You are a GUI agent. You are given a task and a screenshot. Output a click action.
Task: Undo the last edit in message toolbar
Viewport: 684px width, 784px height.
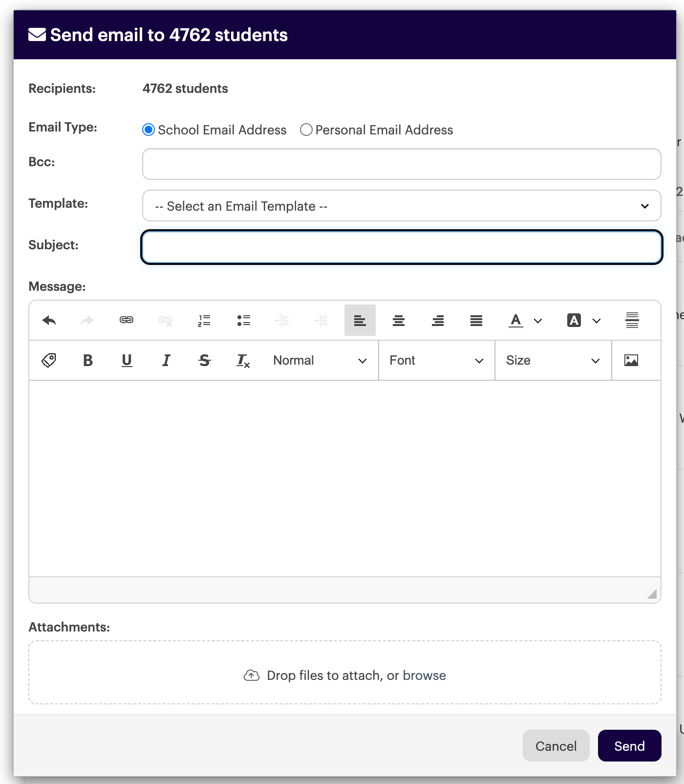(x=49, y=320)
